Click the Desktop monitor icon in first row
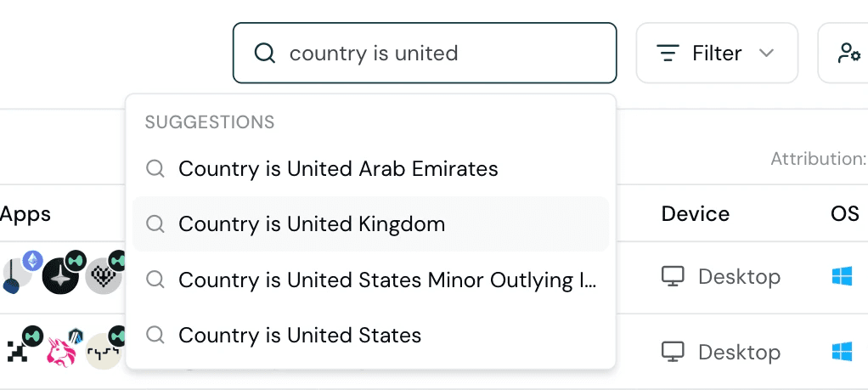The height and width of the screenshot is (390, 868). coord(674,276)
